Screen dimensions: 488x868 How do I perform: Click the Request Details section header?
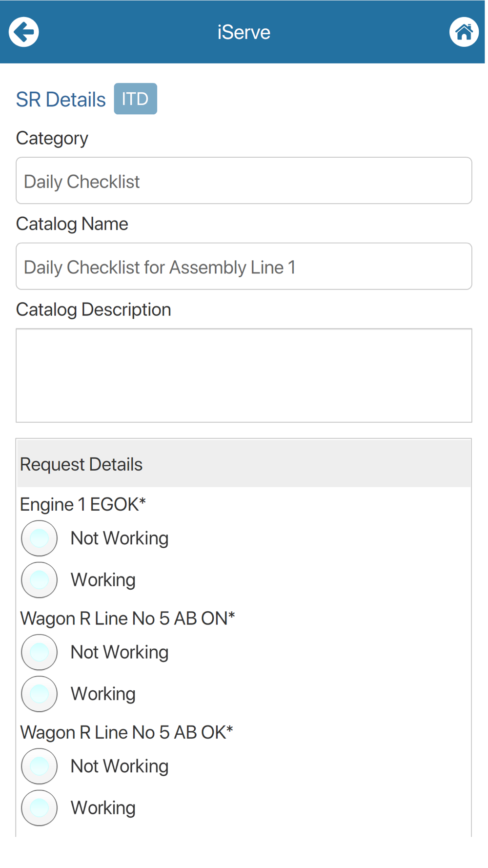pos(244,464)
